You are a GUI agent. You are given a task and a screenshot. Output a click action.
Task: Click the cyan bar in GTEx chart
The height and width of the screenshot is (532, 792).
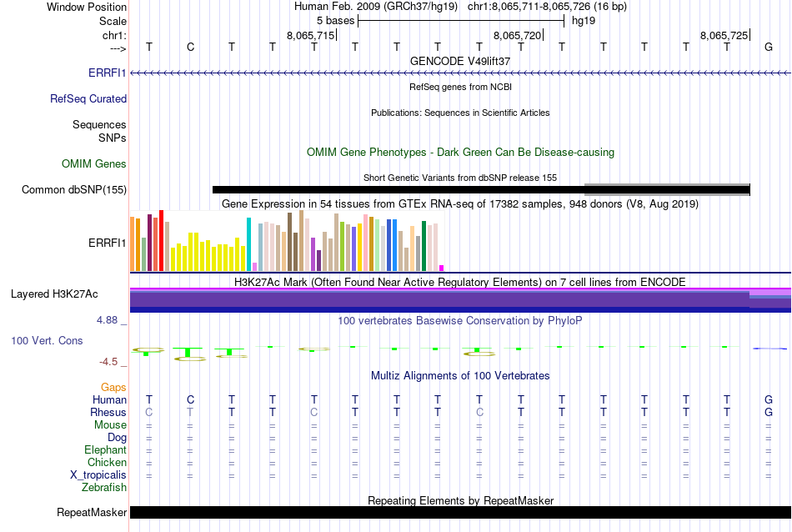click(x=248, y=244)
